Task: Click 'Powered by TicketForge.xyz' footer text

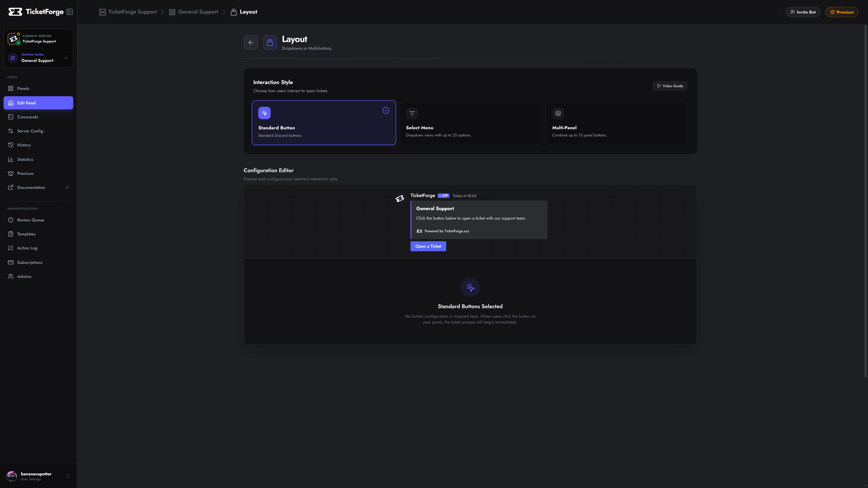Action: [447, 231]
